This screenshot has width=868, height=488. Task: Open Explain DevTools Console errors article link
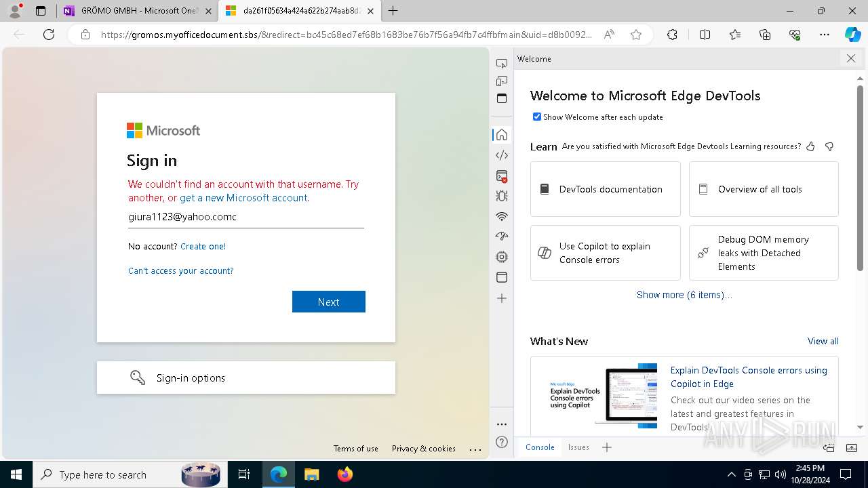click(749, 377)
